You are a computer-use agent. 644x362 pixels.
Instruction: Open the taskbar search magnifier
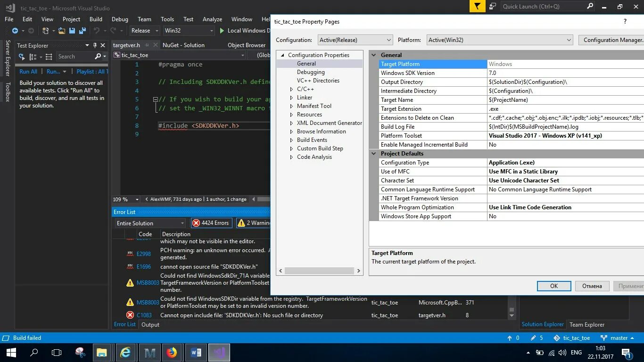[x=34, y=352]
